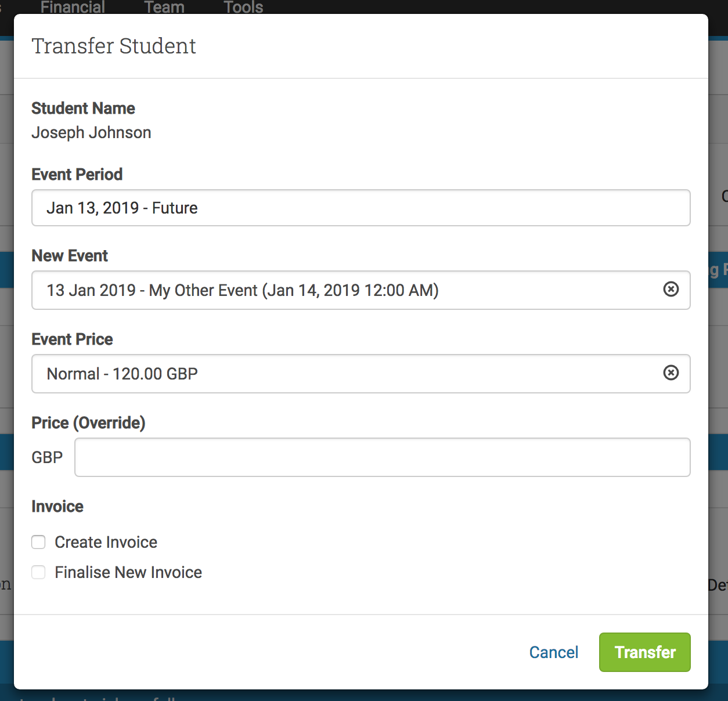Open the Financial menu in the top bar
Image resolution: width=728 pixels, height=701 pixels.
(x=73, y=7)
